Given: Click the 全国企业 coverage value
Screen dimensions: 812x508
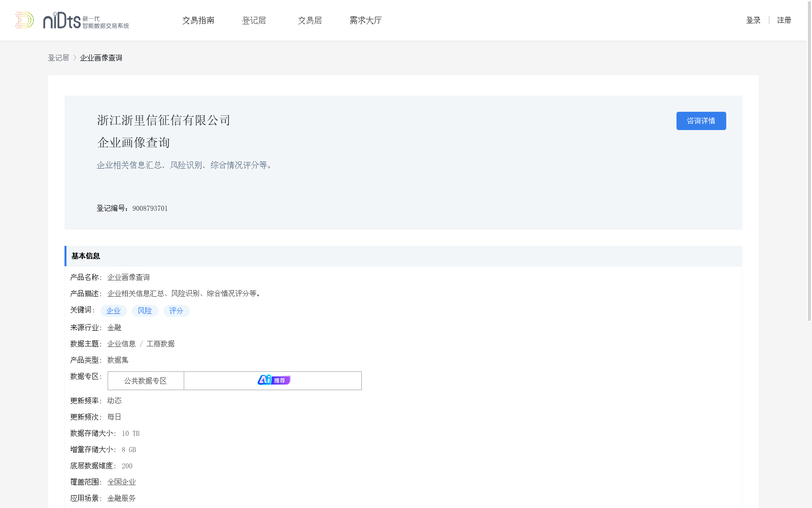Looking at the screenshot, I should click(x=121, y=482).
